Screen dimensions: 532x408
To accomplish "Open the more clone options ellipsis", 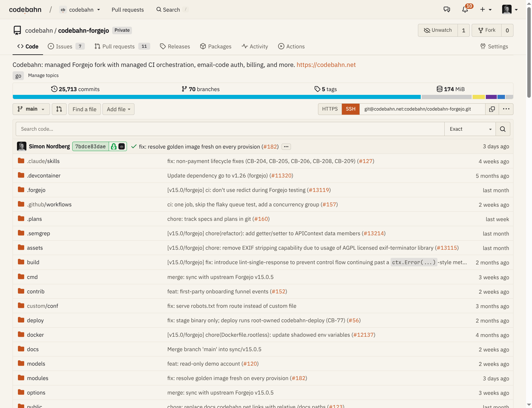I will [506, 109].
